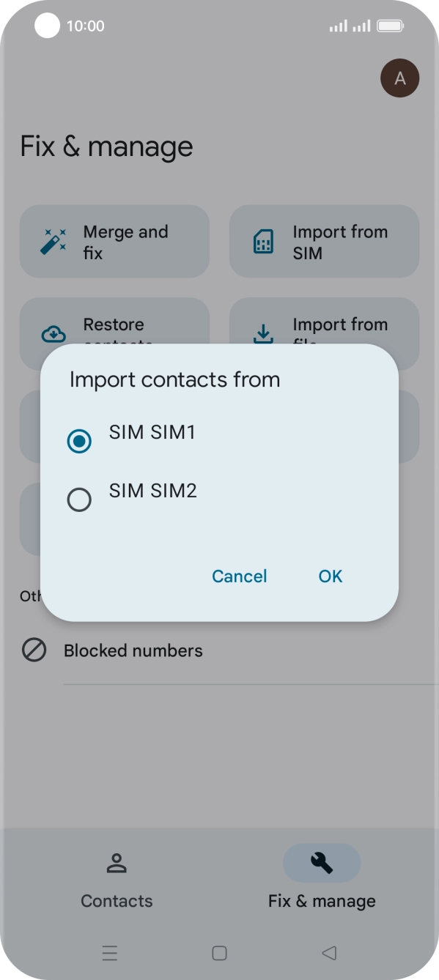Tap the SIM SIM2 option label
This screenshot has width=439, height=980.
point(153,491)
